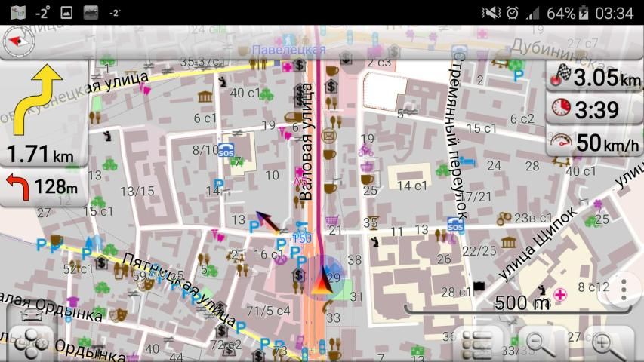Tap the left turn widget showing 128m

click(44, 186)
